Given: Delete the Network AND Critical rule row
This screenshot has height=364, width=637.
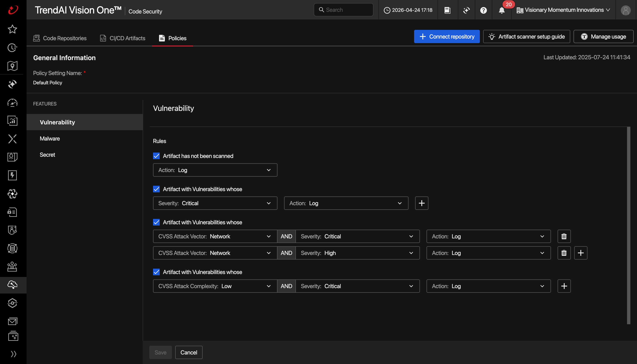Looking at the screenshot, I should pos(564,236).
